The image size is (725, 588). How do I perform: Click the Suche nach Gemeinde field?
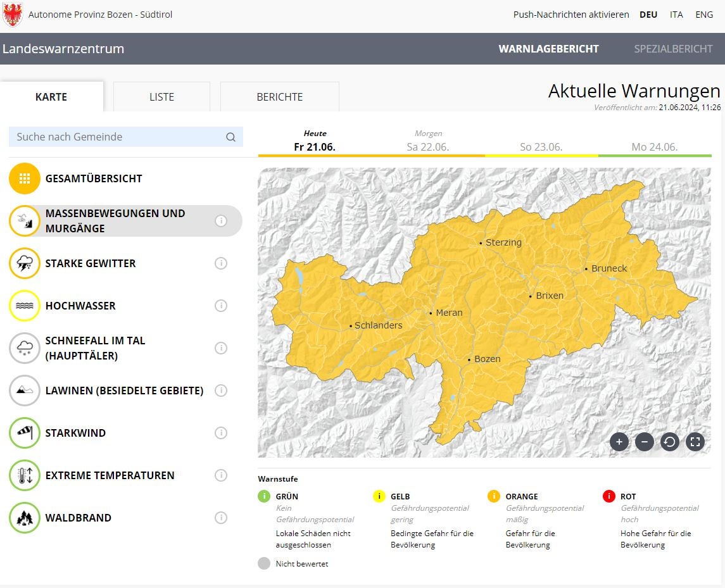click(x=117, y=137)
